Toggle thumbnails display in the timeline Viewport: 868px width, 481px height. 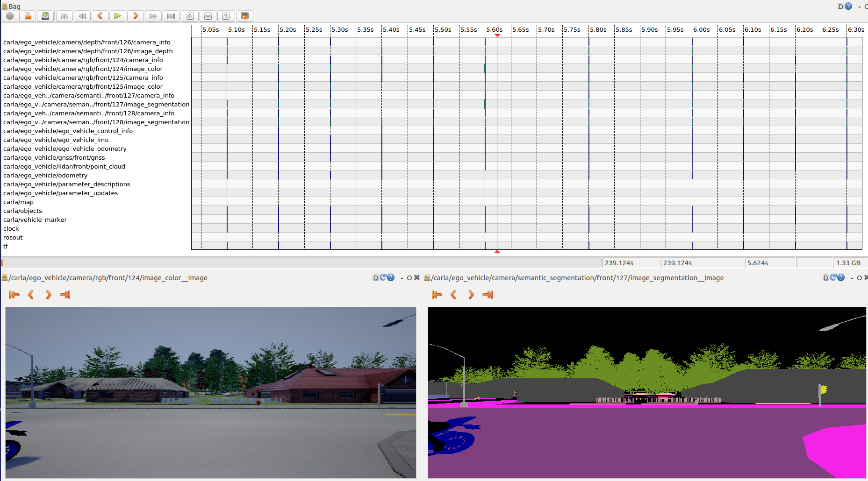point(245,16)
